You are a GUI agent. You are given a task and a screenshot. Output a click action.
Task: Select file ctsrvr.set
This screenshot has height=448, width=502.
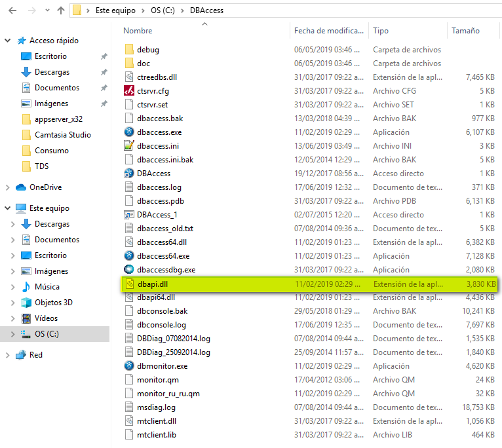click(x=153, y=105)
